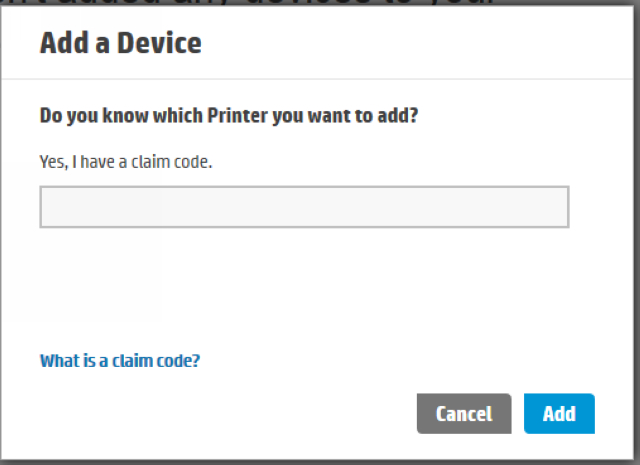Viewport: 640px width, 465px height.
Task: Dismiss the dialog using the gray Cancel button
Action: coord(464,413)
